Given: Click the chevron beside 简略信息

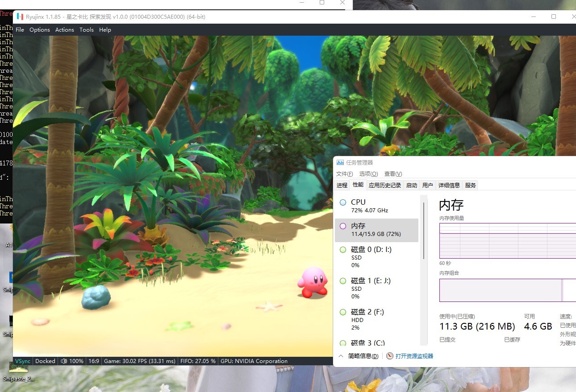Looking at the screenshot, I should [x=341, y=356].
